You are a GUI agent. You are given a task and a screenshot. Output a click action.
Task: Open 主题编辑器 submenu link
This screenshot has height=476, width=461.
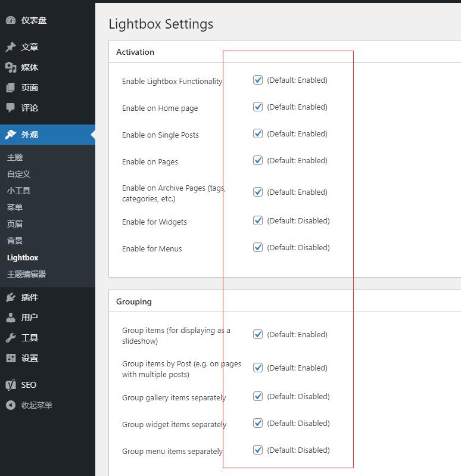(26, 274)
